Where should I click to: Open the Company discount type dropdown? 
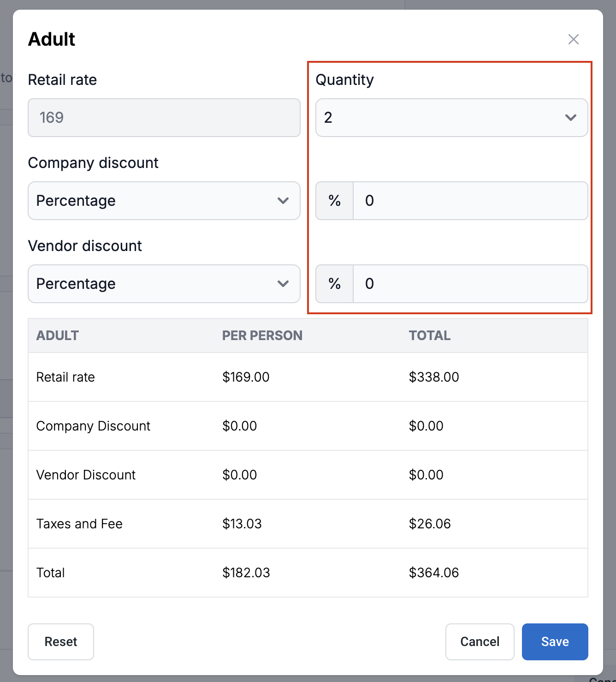164,201
